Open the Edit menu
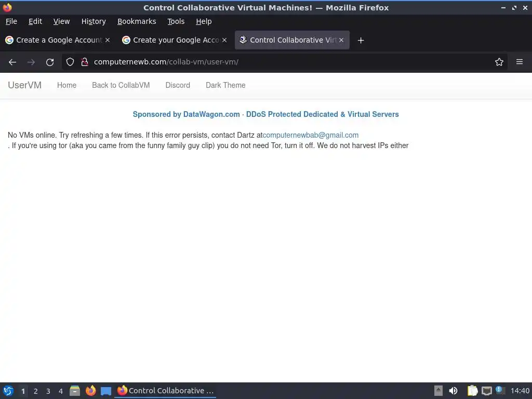The image size is (532, 399). [x=35, y=21]
